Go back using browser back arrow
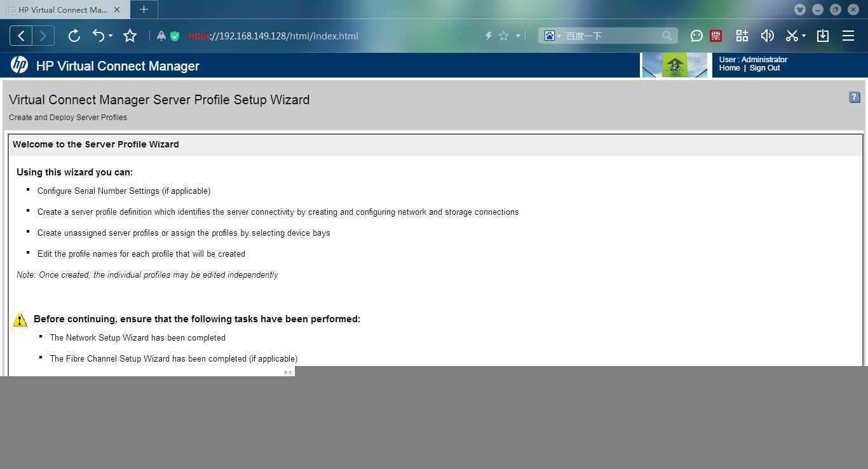The width and height of the screenshot is (868, 469). click(x=21, y=36)
